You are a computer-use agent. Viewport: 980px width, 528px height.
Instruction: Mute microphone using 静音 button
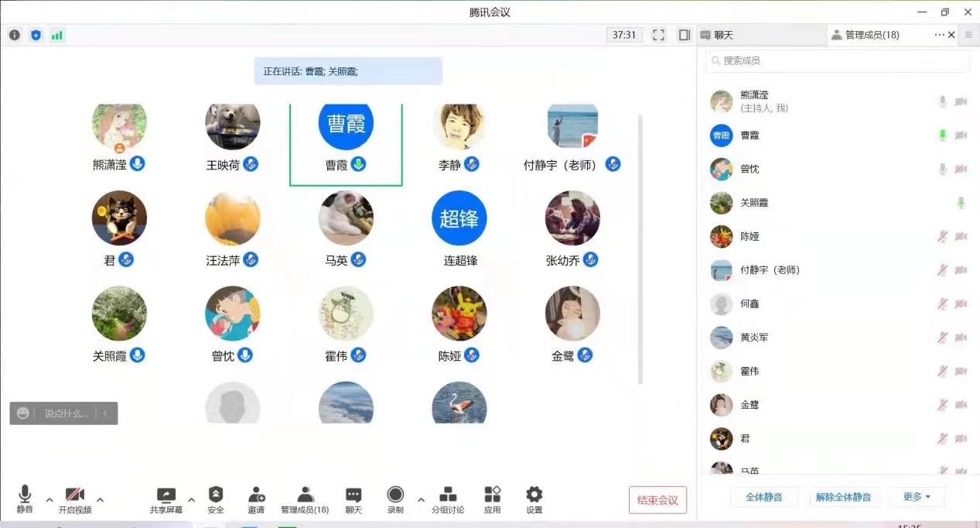click(25, 495)
